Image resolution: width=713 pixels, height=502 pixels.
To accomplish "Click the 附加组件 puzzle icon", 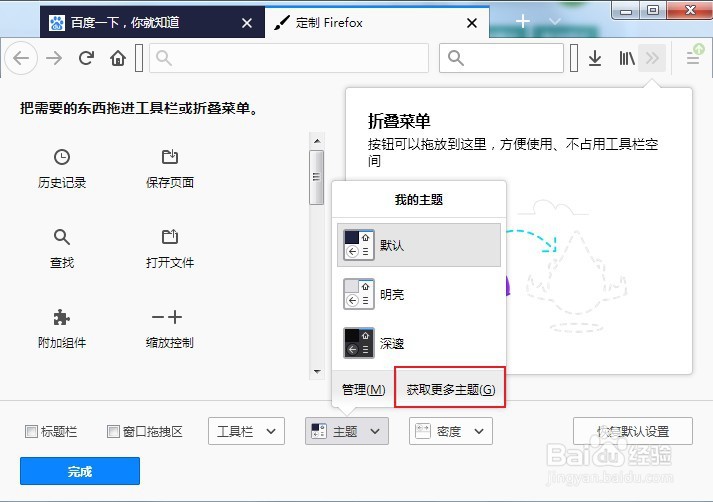I will pos(62,317).
